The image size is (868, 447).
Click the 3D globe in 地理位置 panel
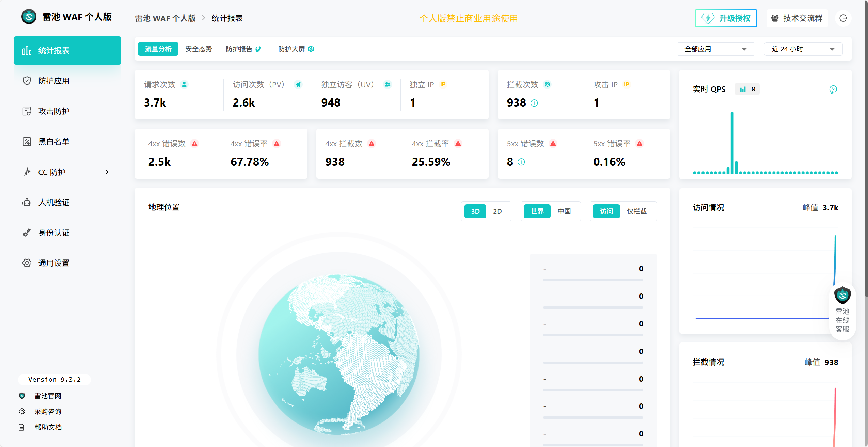pos(338,354)
